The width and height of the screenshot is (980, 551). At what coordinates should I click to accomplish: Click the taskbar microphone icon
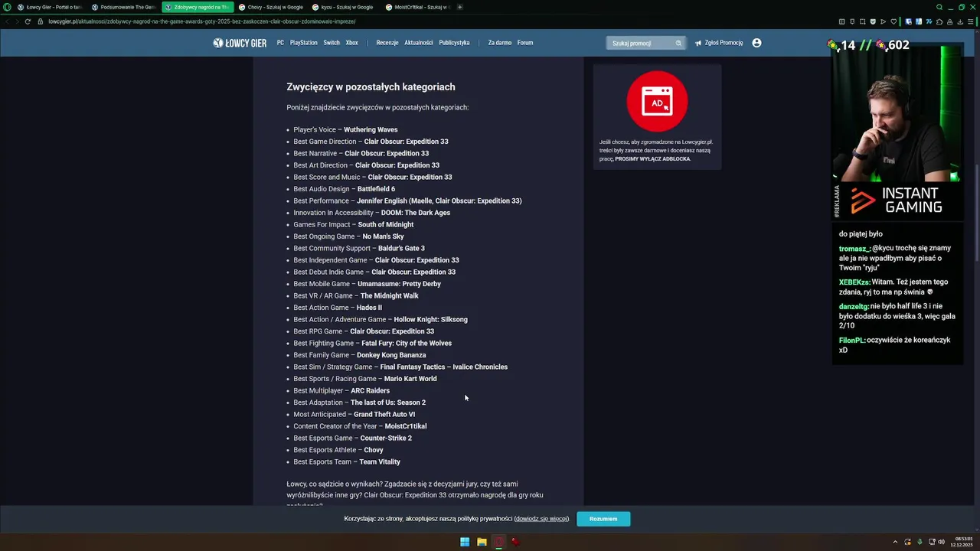point(920,542)
